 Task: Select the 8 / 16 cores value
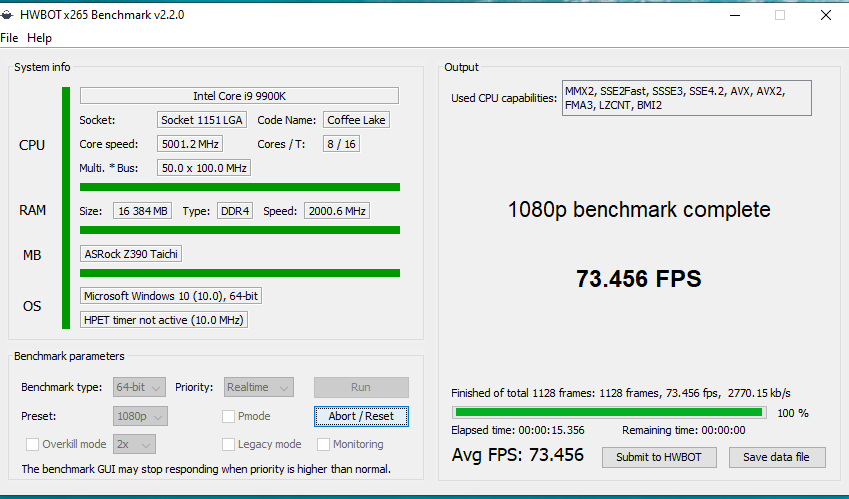tap(342, 144)
